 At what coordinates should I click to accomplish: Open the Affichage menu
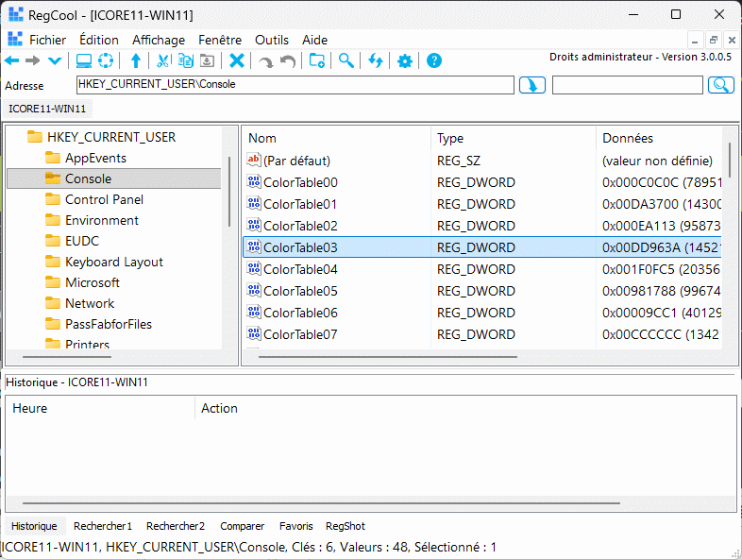click(x=159, y=40)
